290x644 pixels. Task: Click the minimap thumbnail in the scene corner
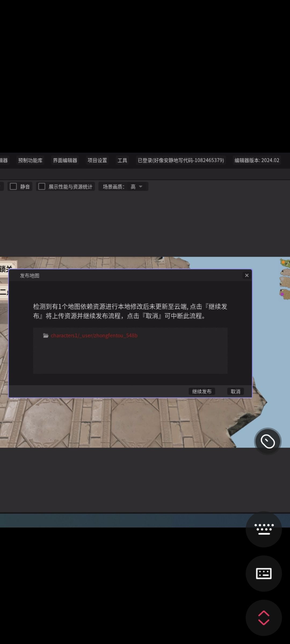click(x=285, y=279)
